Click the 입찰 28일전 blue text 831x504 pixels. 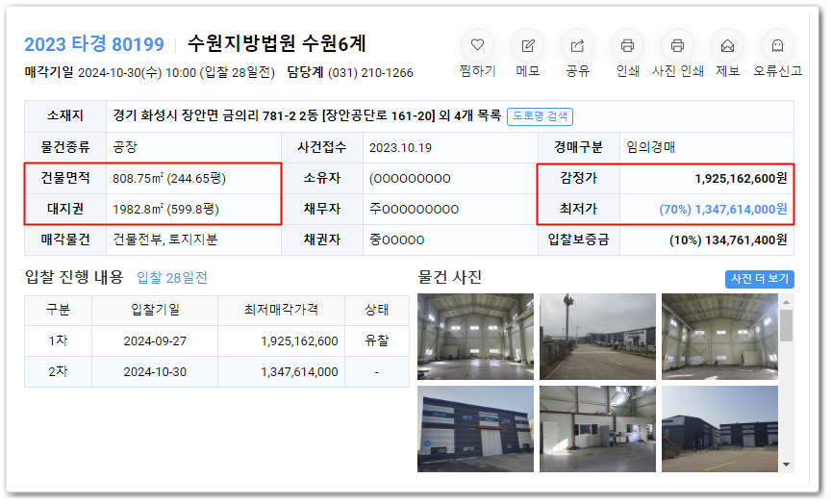point(172,278)
